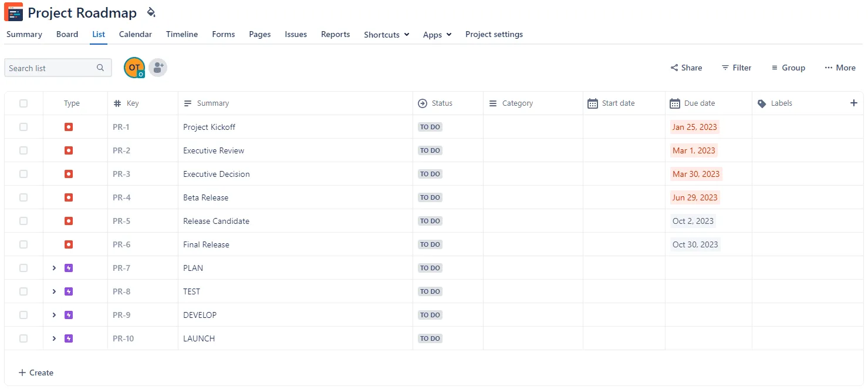Click the OT user avatar
This screenshot has height=389, width=868.
(134, 68)
